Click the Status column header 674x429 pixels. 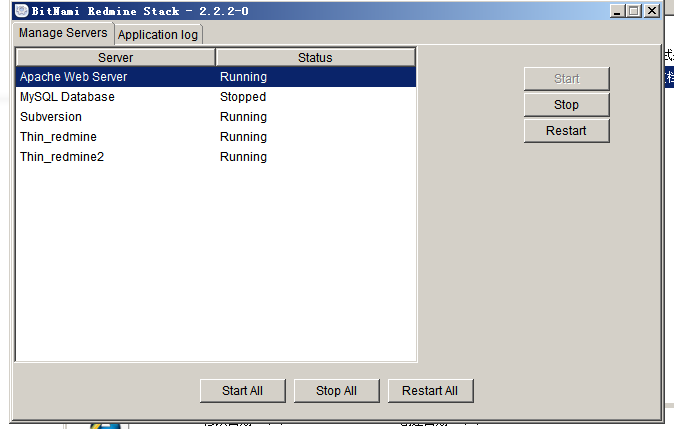[316, 58]
